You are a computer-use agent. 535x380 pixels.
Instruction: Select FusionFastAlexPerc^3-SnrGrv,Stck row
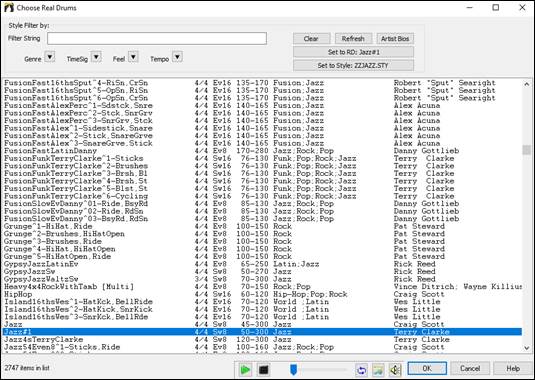click(x=262, y=120)
